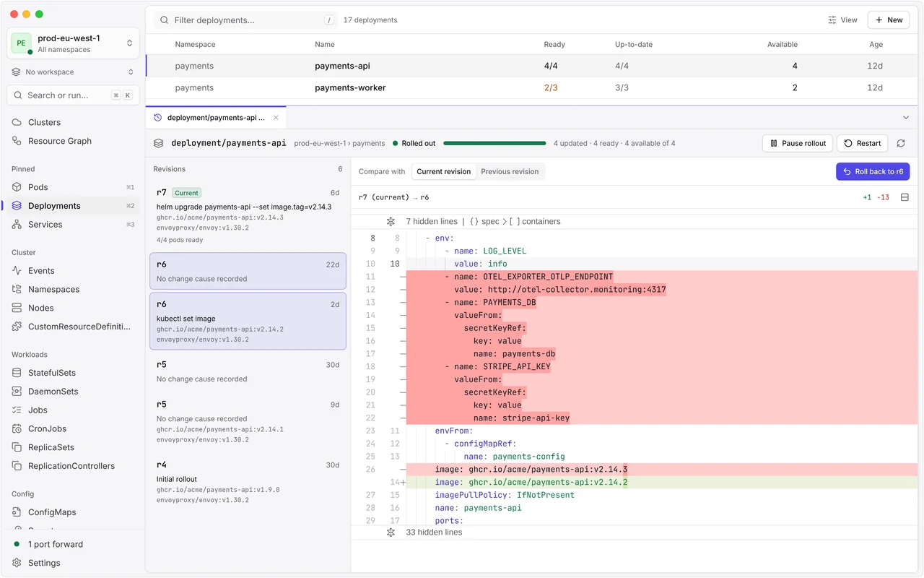Click the rollout progress bar

point(494,143)
